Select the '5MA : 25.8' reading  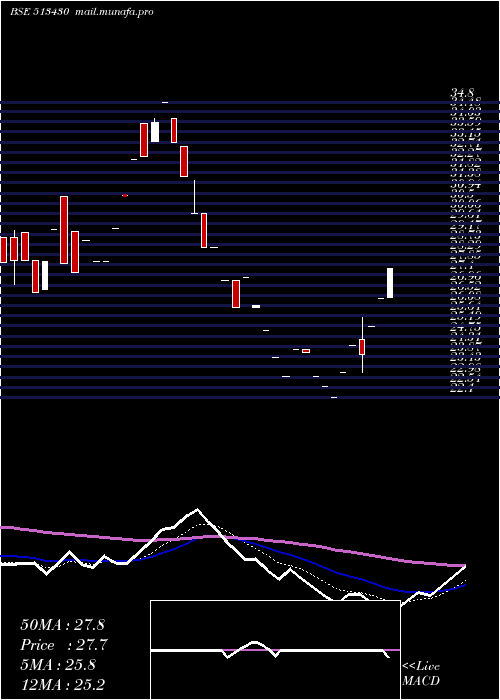[x=58, y=665]
